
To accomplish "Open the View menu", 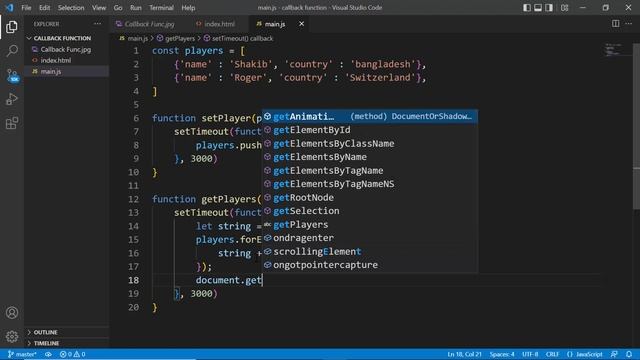I will 99,8.
